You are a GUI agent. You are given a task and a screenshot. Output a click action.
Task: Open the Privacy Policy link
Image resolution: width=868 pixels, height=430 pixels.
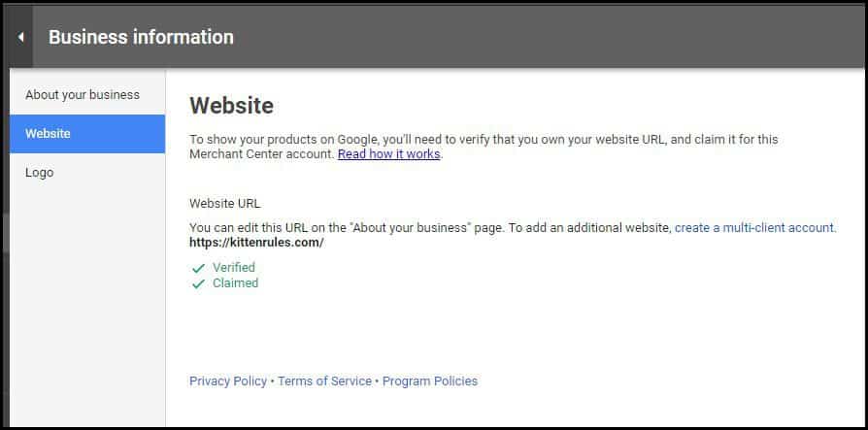(x=228, y=381)
